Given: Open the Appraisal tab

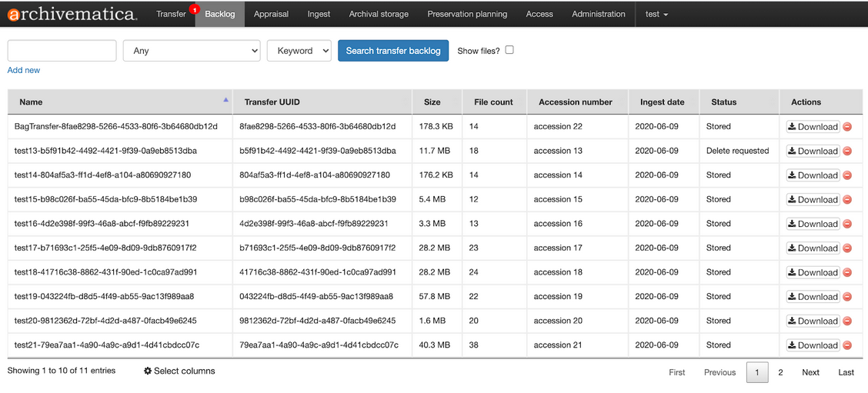Looking at the screenshot, I should click(271, 14).
